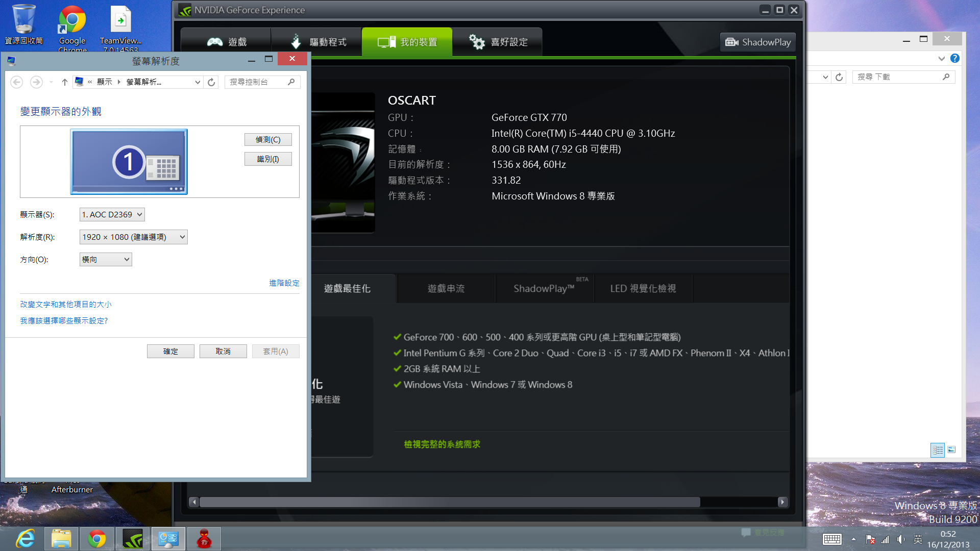Expand the address bar dropdown in 螢幕解析度
The height and width of the screenshot is (551, 980).
tap(198, 82)
